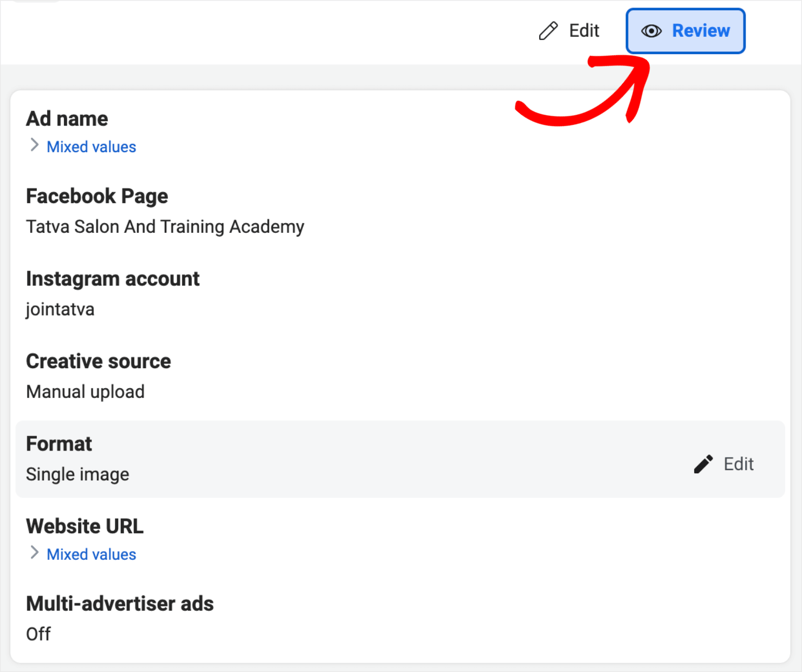Click the jointatva Instagram account name
The height and width of the screenshot is (672, 802).
pos(60,309)
